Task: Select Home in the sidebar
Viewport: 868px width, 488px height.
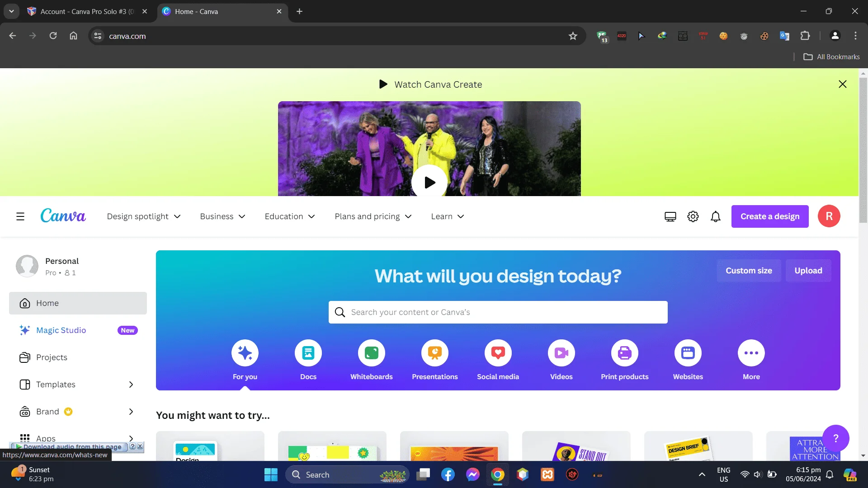Action: 78,303
